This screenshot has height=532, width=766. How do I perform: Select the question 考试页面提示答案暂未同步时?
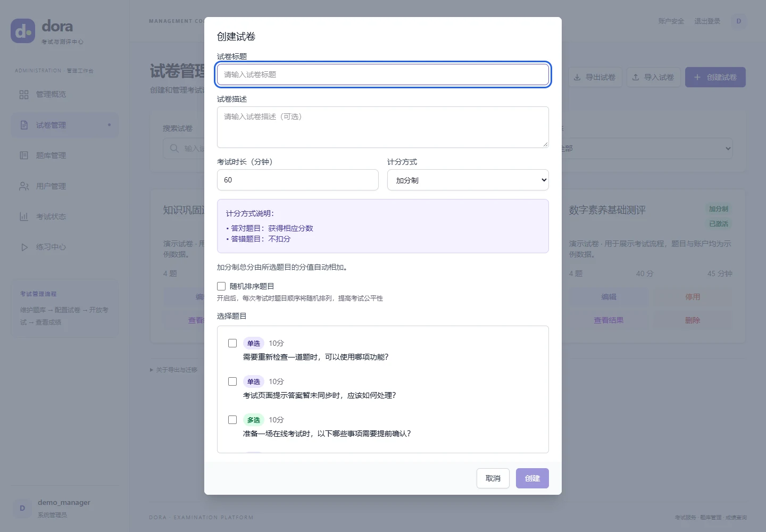point(232,381)
